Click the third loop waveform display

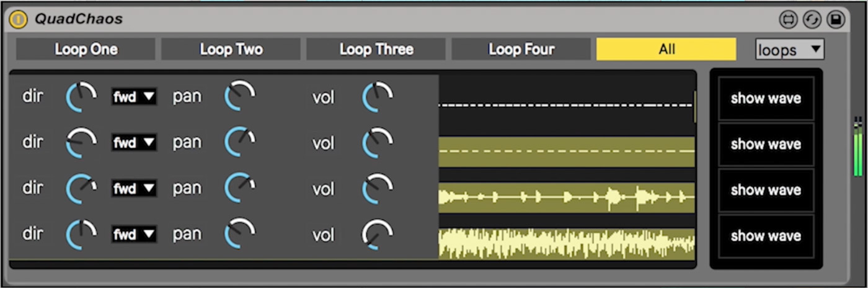click(567, 198)
